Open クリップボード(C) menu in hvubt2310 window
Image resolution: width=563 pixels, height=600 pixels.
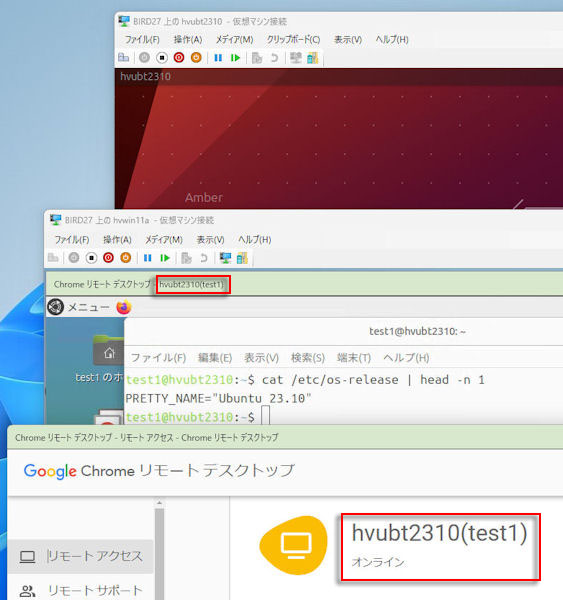pyautogui.click(x=294, y=39)
